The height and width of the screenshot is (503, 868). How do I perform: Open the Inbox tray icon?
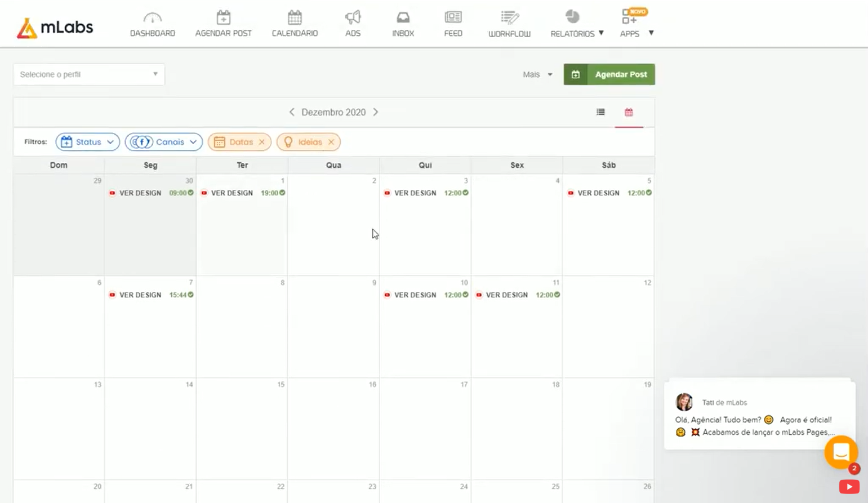click(403, 17)
